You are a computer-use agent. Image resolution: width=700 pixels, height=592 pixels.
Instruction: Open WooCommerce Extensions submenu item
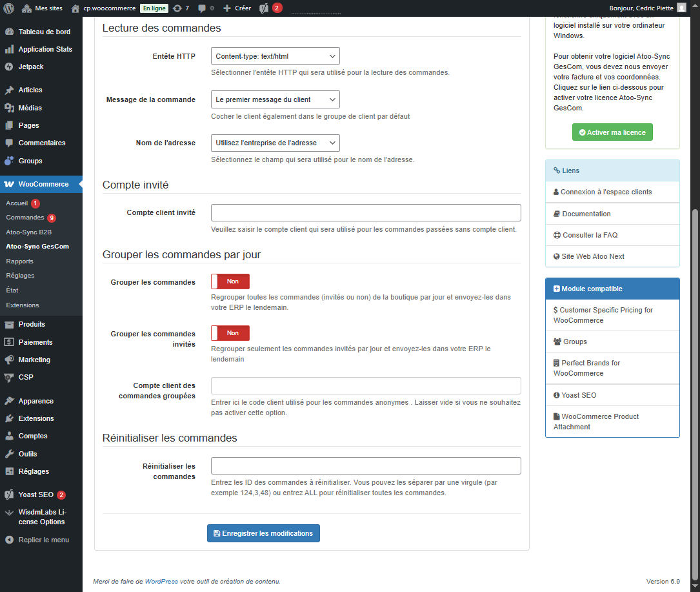[x=23, y=305]
